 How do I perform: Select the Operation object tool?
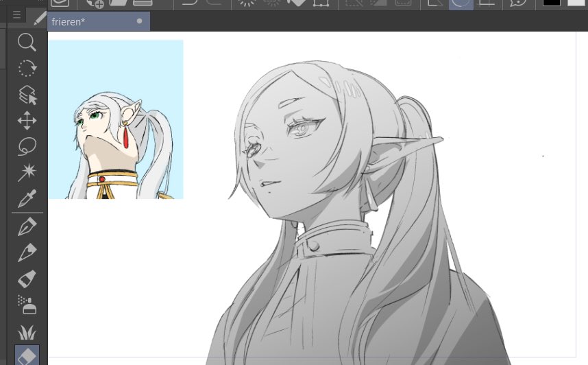tap(27, 95)
